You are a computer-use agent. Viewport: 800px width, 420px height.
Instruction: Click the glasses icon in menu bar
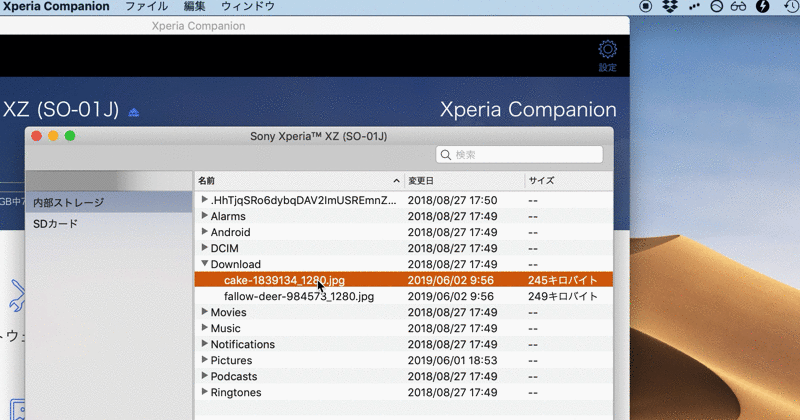coord(740,7)
